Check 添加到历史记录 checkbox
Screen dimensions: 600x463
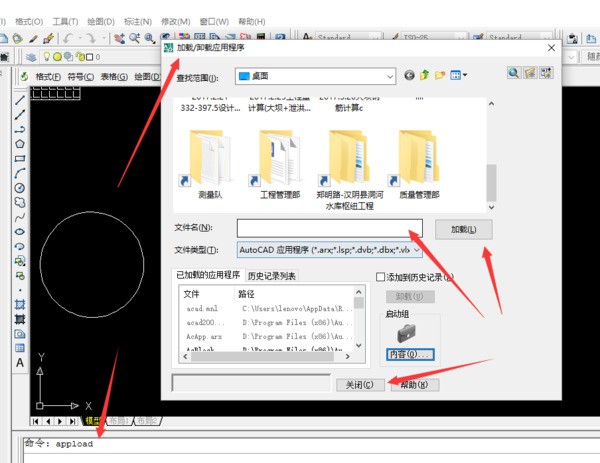tap(380, 277)
